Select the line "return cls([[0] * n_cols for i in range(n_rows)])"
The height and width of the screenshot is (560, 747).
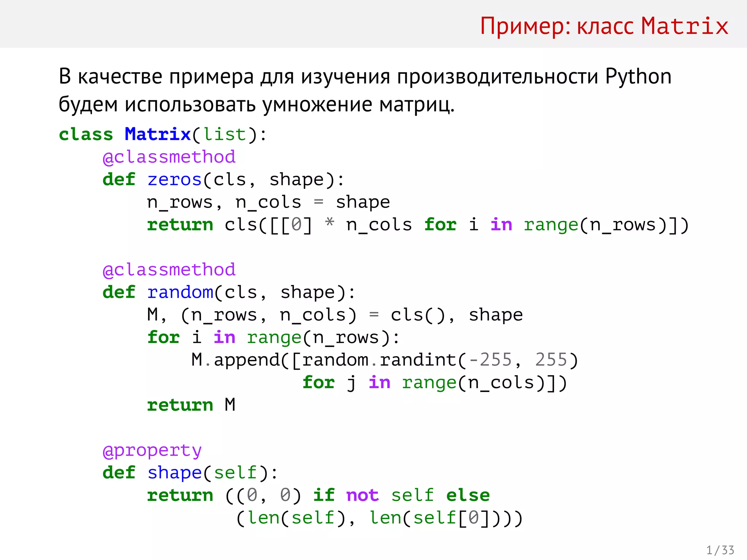[418, 225]
